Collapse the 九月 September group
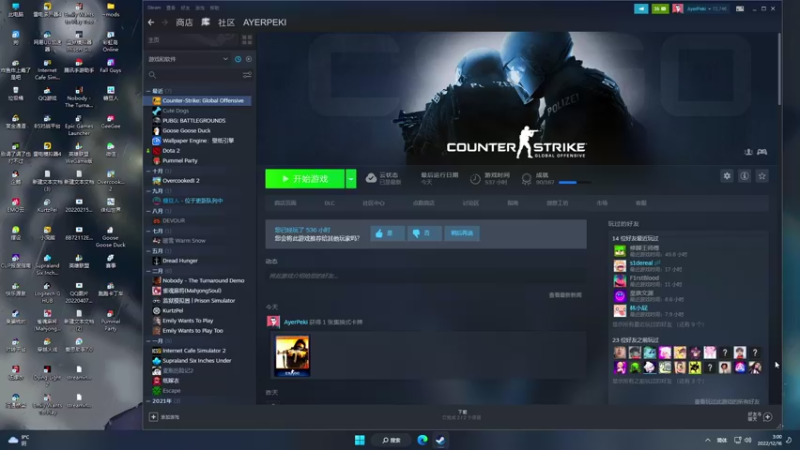 coord(148,191)
